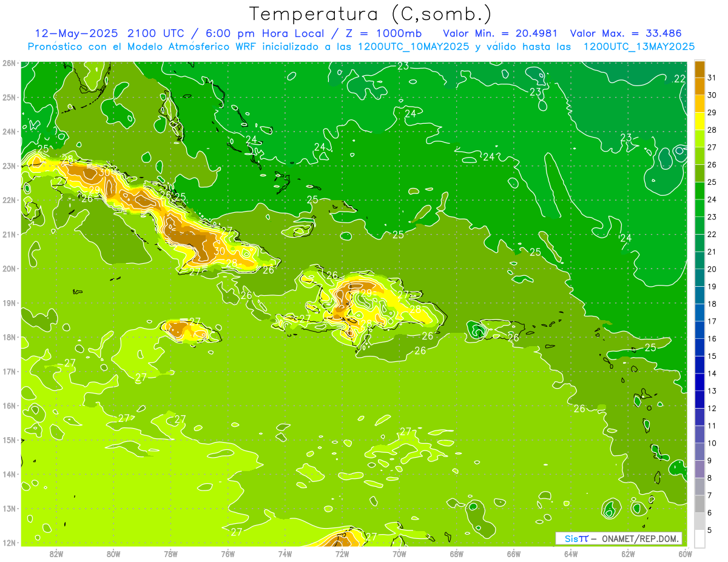Click the color bar legend label 5
728x562 pixels.
710,530
